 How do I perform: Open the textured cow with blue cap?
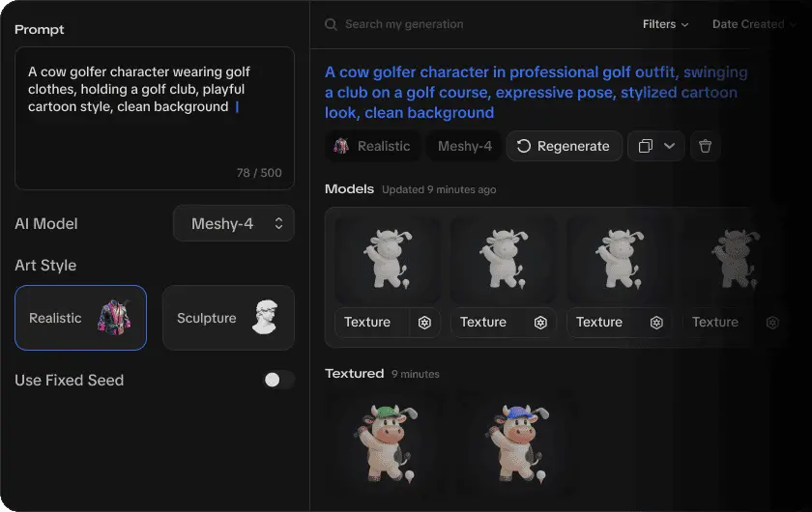519,444
